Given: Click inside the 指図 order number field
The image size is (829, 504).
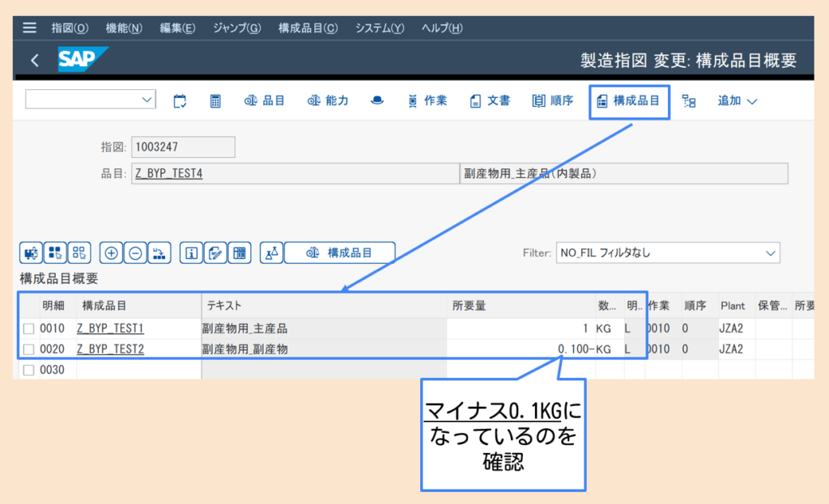Looking at the screenshot, I should coord(183,146).
